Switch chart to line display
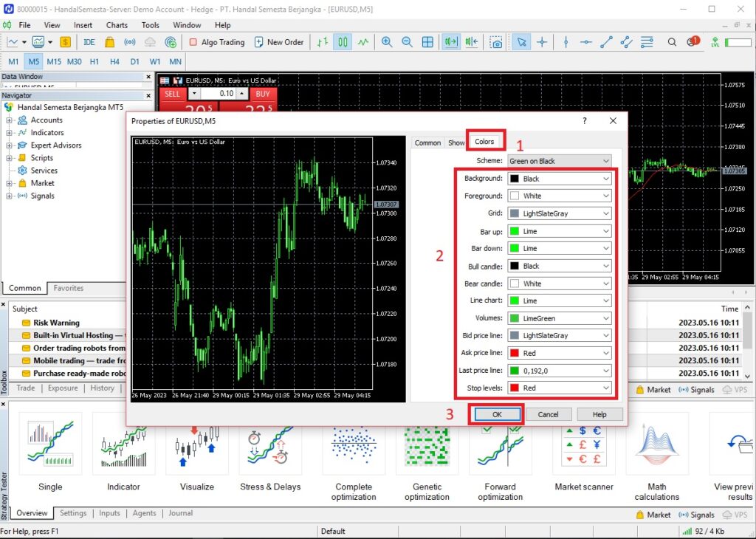This screenshot has height=539, width=756. tap(364, 42)
